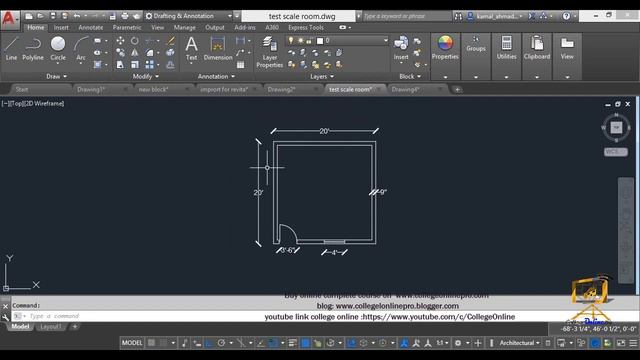Screen dimensions: 640x360
Task: Switch to the Insert ribbon tab
Action: coord(61,27)
